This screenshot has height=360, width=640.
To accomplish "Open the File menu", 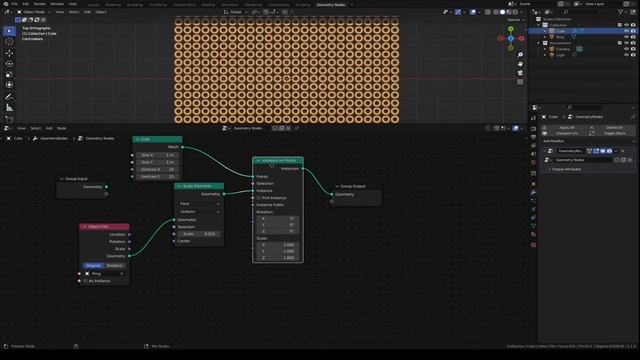I will pos(15,4).
